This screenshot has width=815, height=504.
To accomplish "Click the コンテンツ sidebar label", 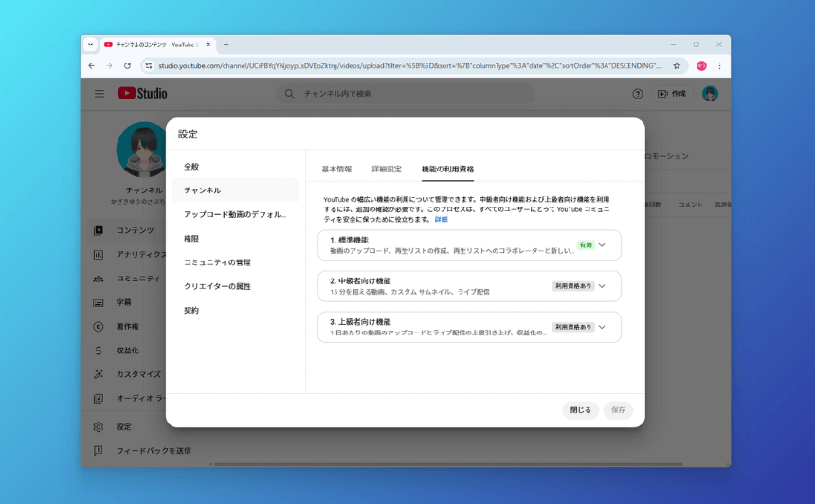I will [x=136, y=230].
